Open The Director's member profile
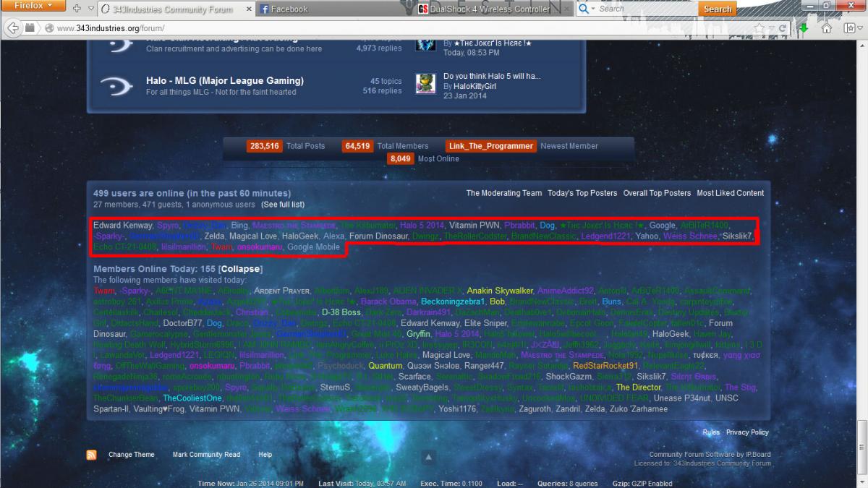 point(639,388)
